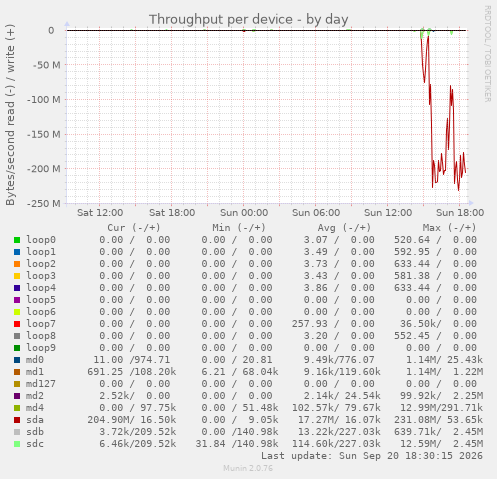Click the 'loop7' device label

click(41, 324)
